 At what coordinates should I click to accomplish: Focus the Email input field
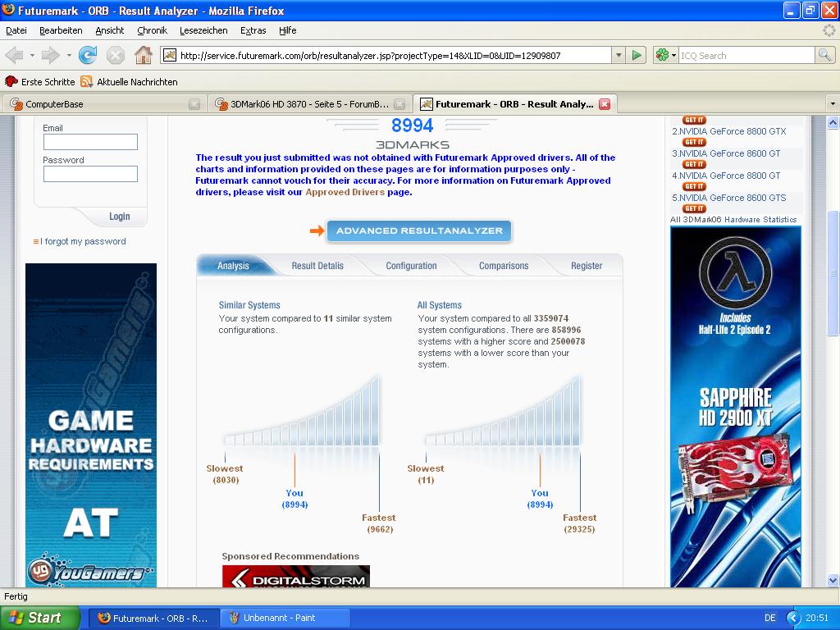click(90, 142)
